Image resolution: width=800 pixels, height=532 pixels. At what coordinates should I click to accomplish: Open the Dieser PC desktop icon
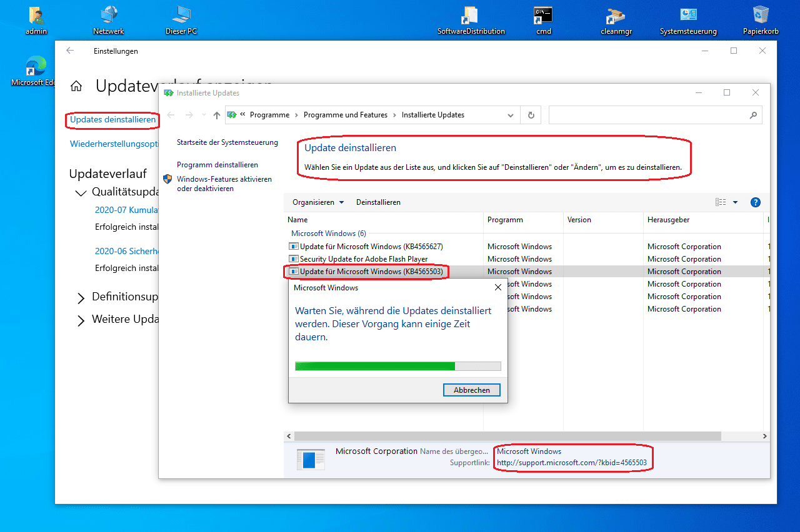[x=181, y=21]
